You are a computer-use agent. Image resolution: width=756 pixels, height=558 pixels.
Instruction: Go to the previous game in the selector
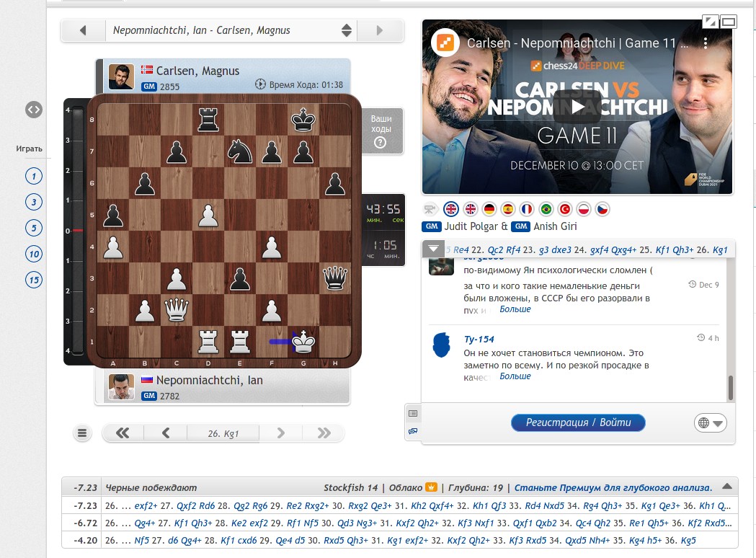point(83,30)
